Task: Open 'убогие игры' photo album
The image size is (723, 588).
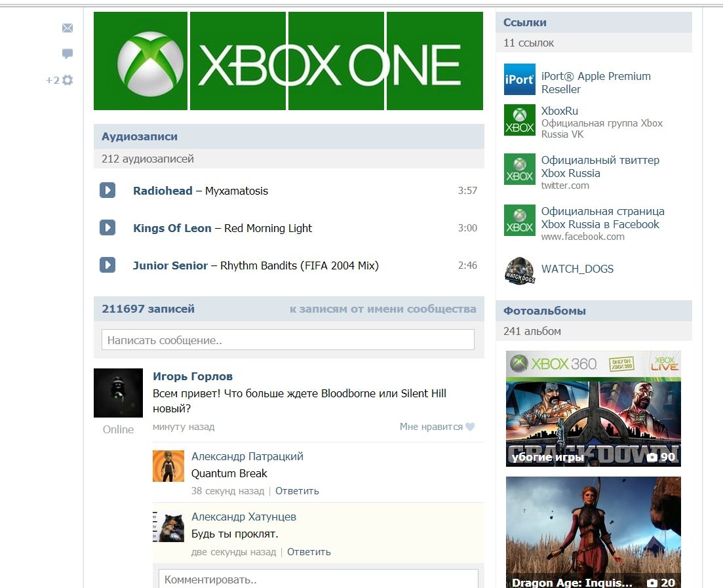Action: click(593, 408)
